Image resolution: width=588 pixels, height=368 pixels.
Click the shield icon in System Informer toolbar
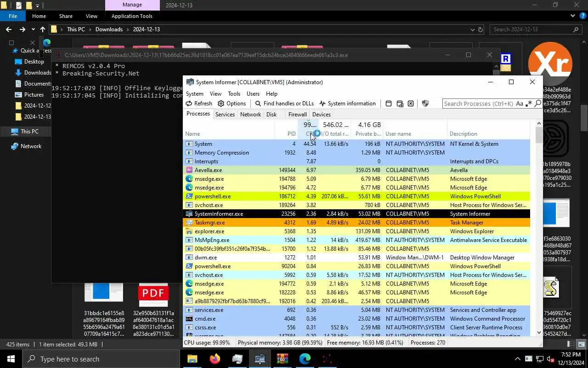click(425, 103)
